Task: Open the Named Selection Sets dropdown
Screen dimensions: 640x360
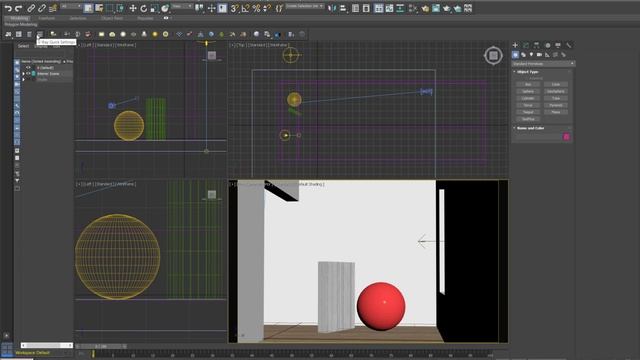Action: pos(305,7)
